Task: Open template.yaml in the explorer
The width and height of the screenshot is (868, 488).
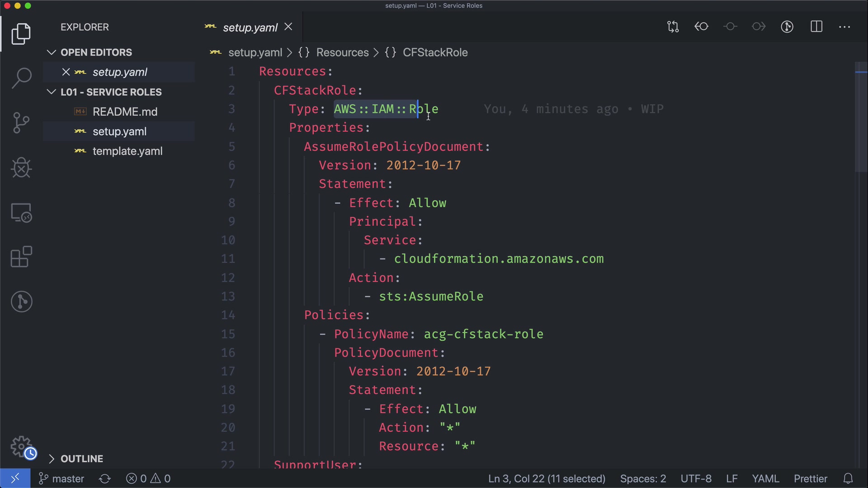Action: (x=127, y=151)
